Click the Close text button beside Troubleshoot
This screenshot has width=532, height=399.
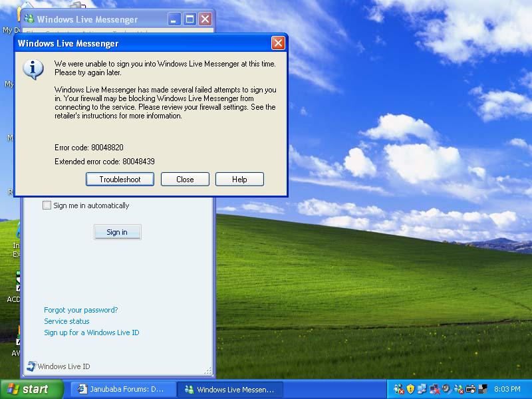pos(185,179)
